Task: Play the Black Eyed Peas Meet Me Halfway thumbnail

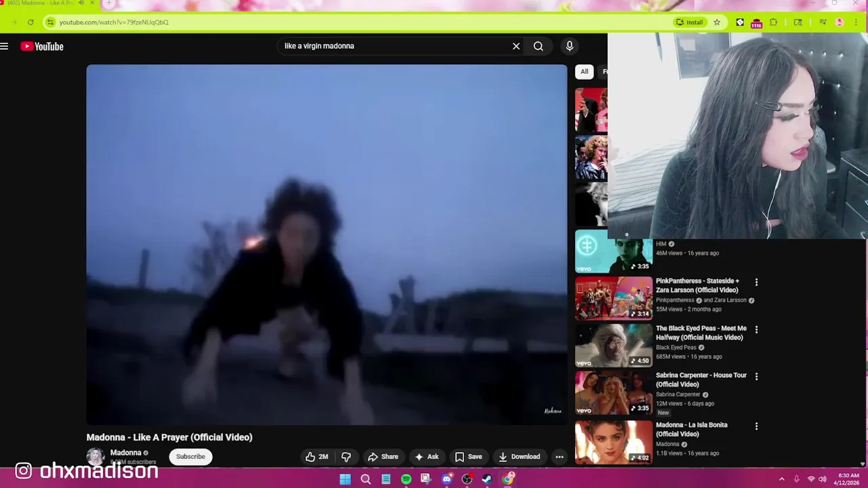Action: click(614, 346)
